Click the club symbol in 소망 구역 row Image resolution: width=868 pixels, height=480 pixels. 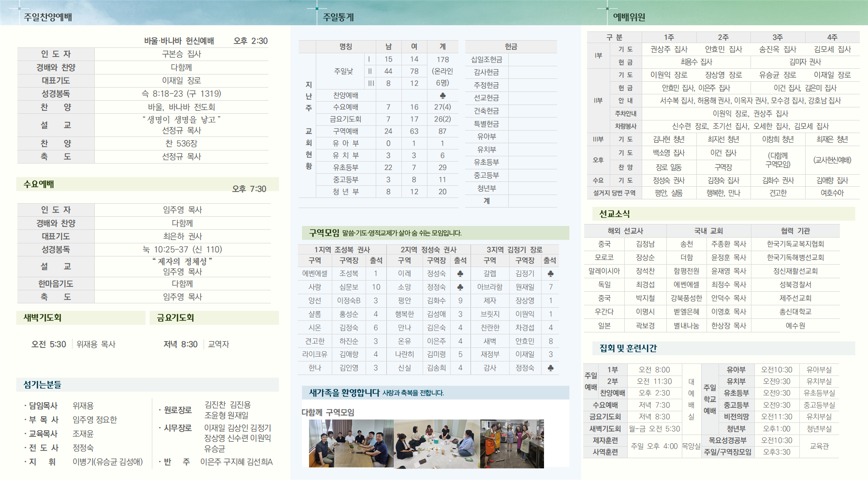tap(460, 287)
